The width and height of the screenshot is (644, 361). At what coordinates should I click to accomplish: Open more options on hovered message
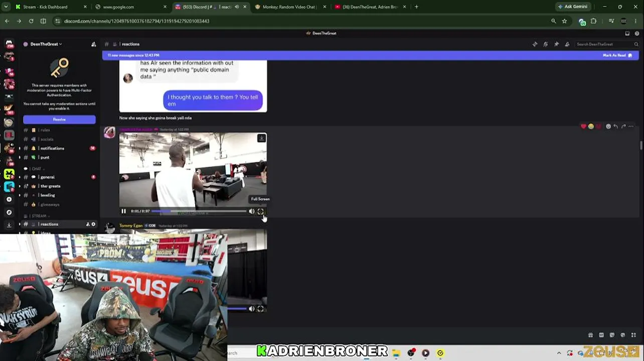(x=631, y=126)
